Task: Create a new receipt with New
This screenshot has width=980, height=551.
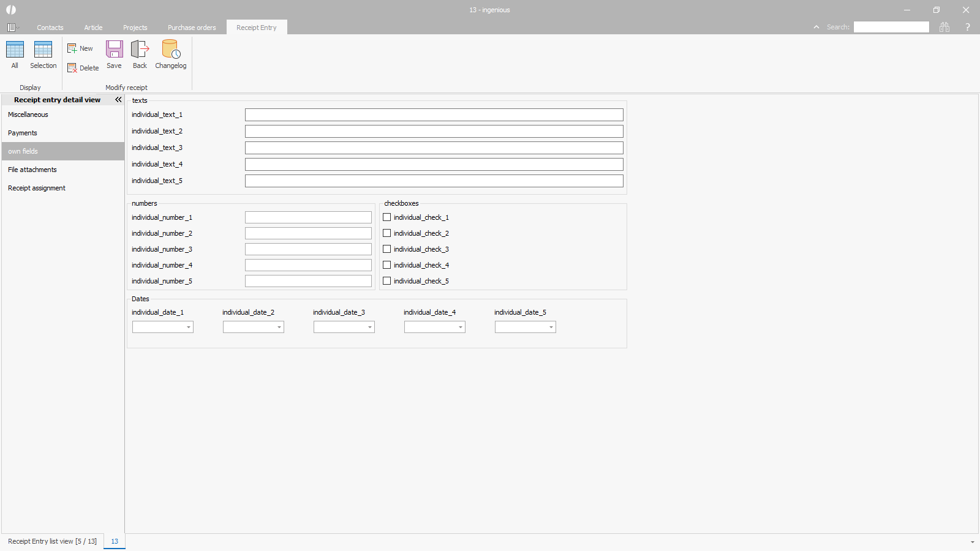Action: coord(80,48)
